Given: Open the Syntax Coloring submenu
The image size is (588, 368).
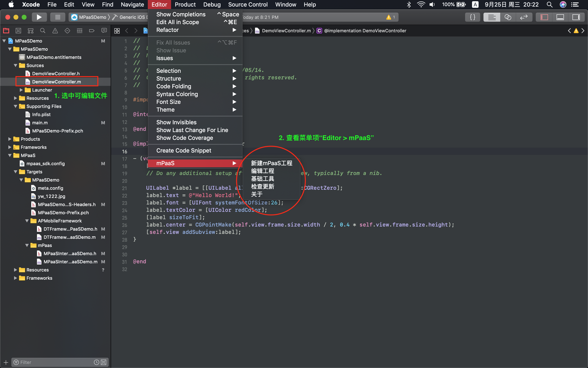Looking at the screenshot, I should click(x=195, y=94).
